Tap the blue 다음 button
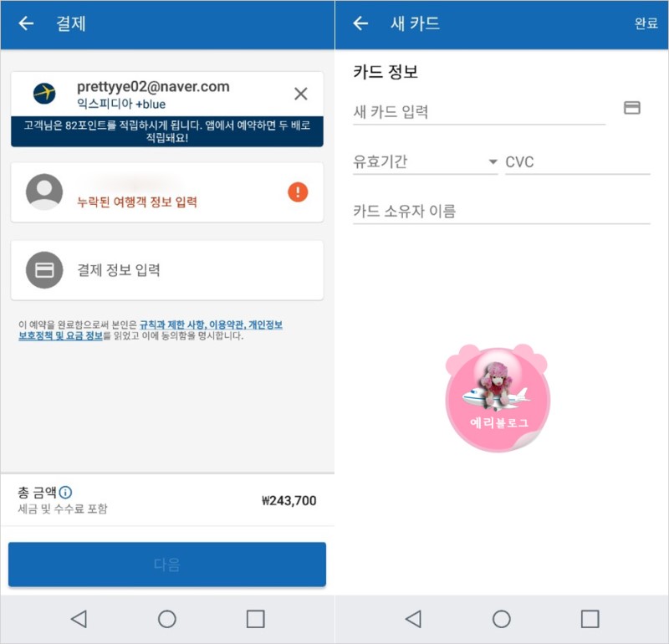Viewport: 669px width, 644px height. (x=167, y=565)
